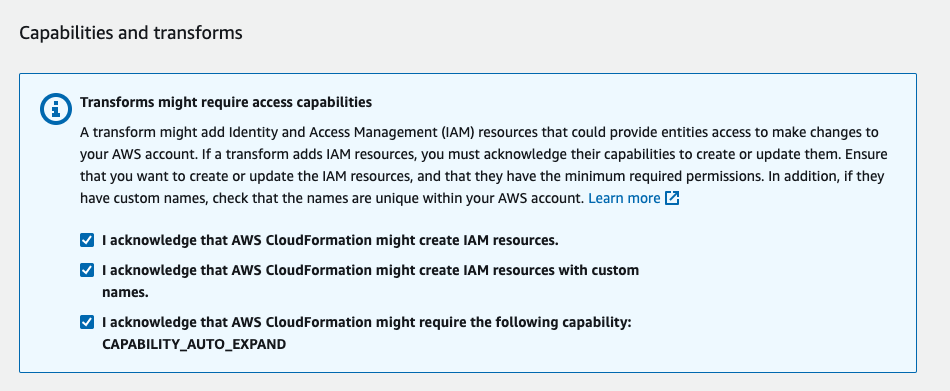Click the 'Transforms might require access capabilities' title
This screenshot has height=391, width=950.
226,102
